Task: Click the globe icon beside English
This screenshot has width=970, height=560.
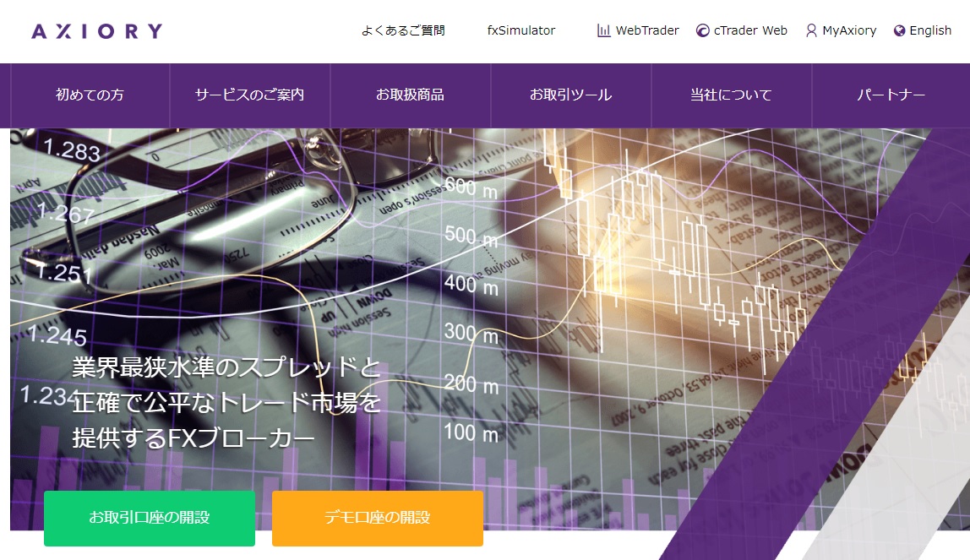Action: tap(899, 30)
